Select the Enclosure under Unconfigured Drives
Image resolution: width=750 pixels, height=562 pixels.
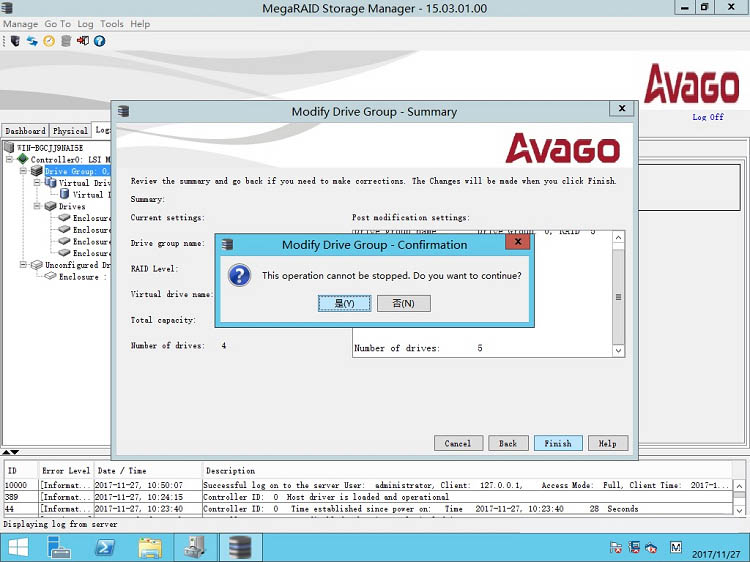pos(82,276)
